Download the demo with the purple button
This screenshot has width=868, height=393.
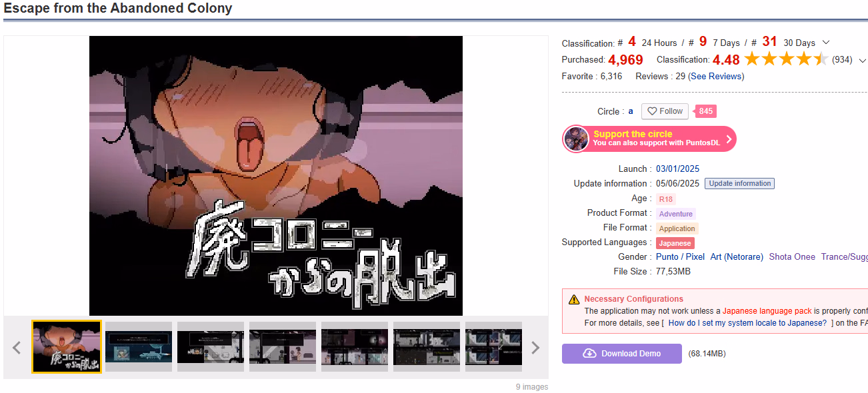(x=621, y=354)
